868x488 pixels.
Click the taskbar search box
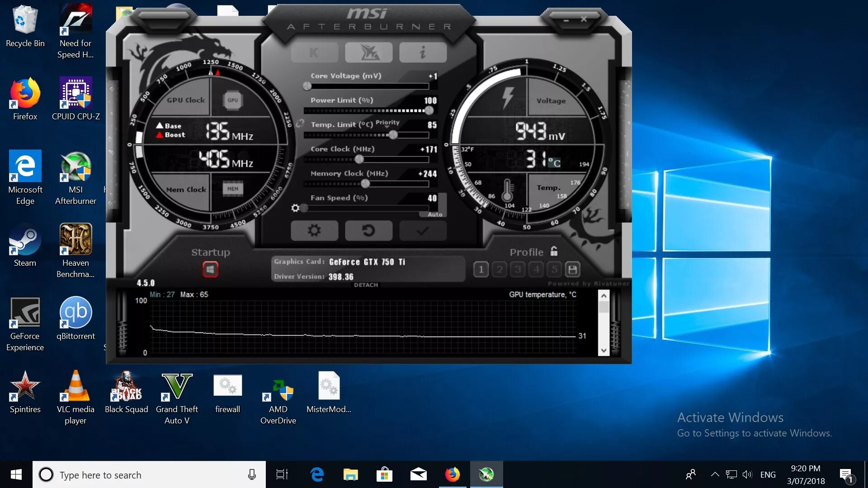click(149, 474)
